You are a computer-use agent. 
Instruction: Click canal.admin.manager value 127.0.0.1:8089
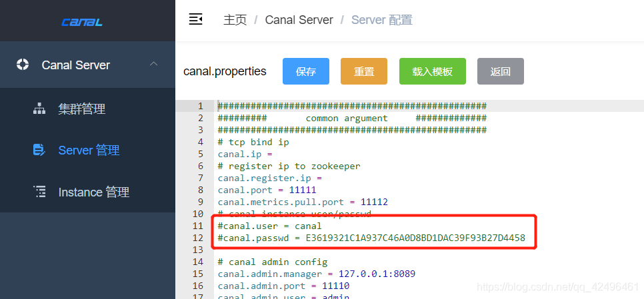377,274
